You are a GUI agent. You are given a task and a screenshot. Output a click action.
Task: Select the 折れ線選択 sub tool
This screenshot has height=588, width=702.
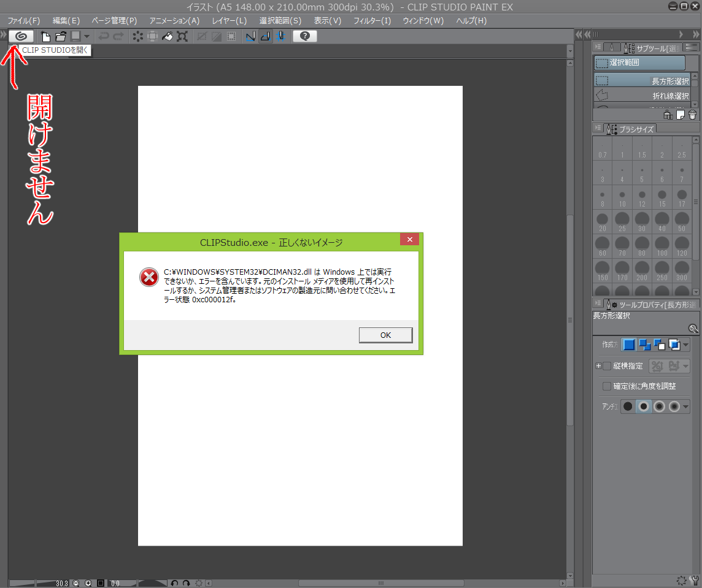point(643,95)
